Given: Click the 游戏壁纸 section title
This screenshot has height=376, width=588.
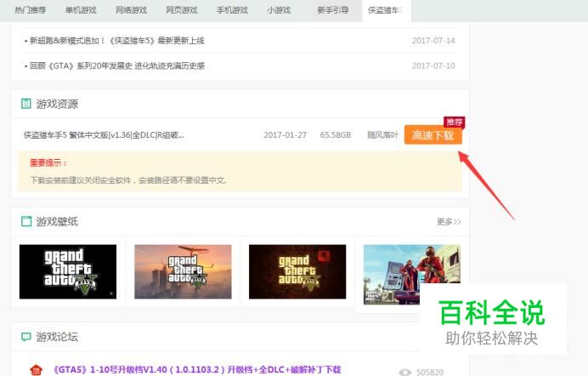Looking at the screenshot, I should point(57,222).
